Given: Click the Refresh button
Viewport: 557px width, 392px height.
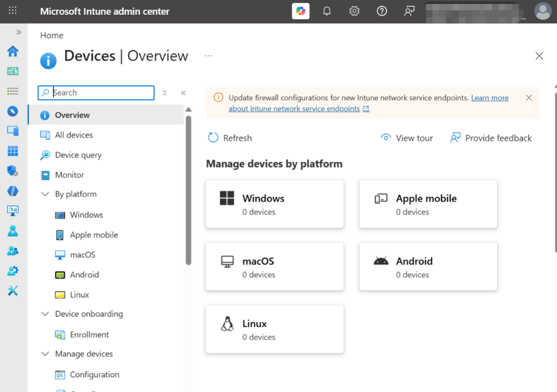Looking at the screenshot, I should tap(230, 138).
